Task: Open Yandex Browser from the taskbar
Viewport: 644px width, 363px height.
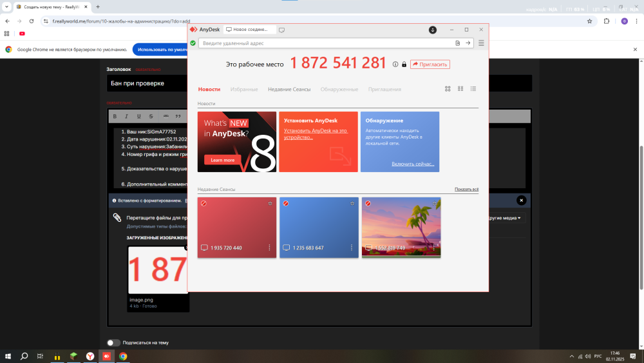Action: (90, 357)
